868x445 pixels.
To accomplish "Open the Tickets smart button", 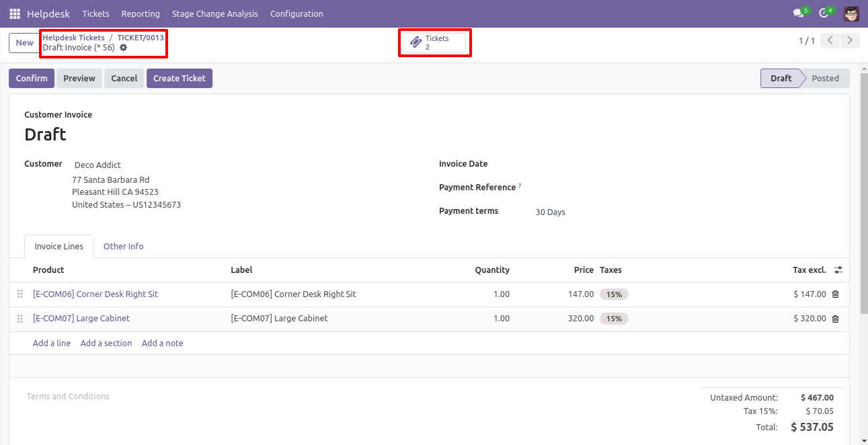I will (434, 42).
